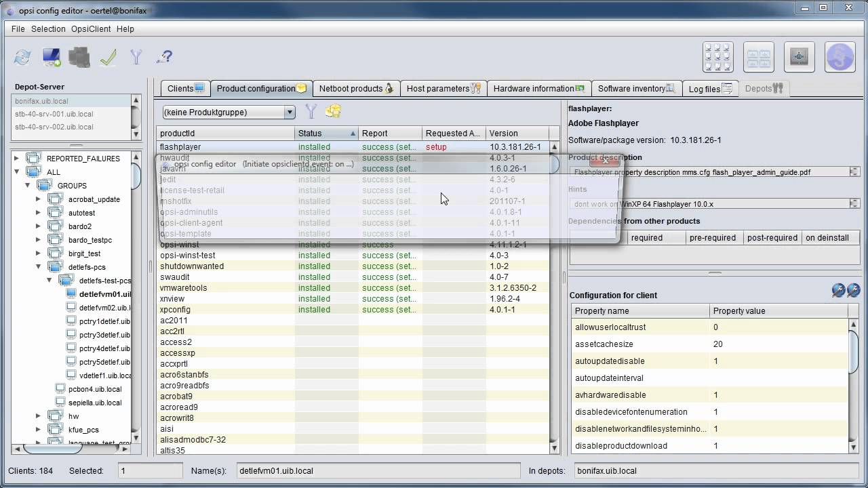Switch to the Netboot products tab
This screenshot has width=868, height=488.
click(355, 88)
